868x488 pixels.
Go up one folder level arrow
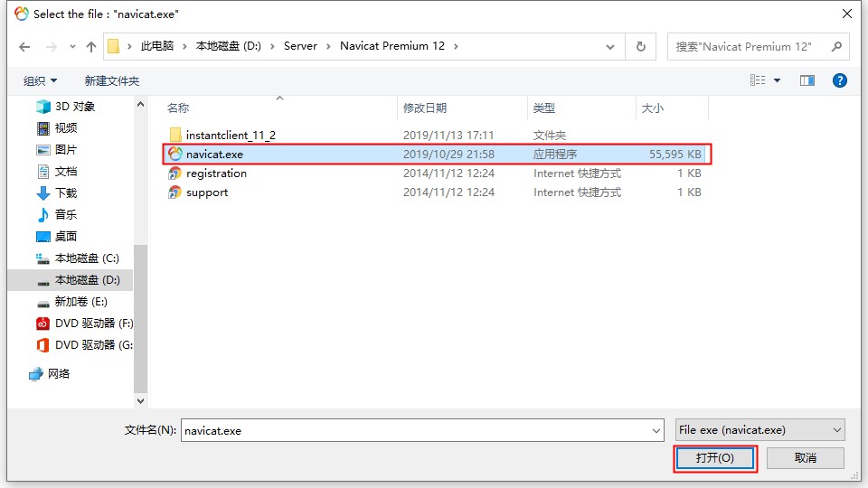coord(90,46)
